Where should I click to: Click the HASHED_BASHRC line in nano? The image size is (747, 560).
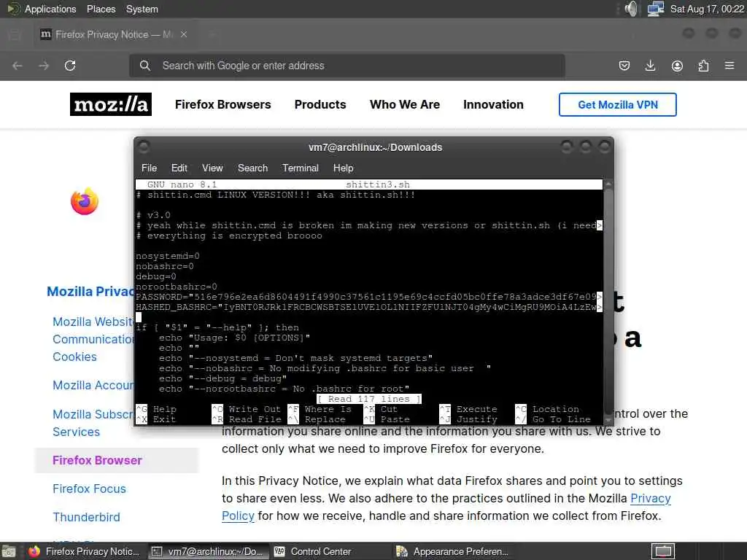pos(368,307)
